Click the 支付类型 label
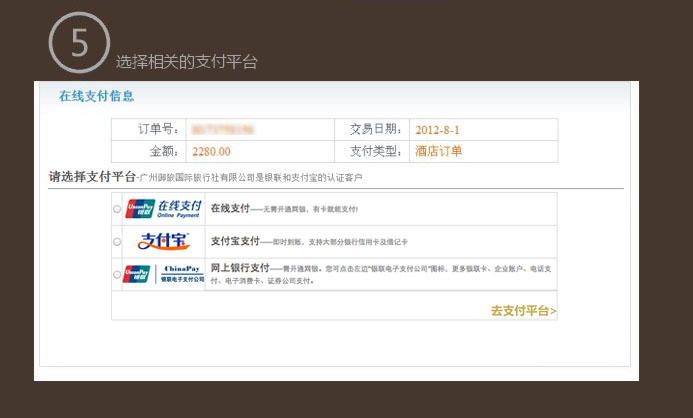 376,151
